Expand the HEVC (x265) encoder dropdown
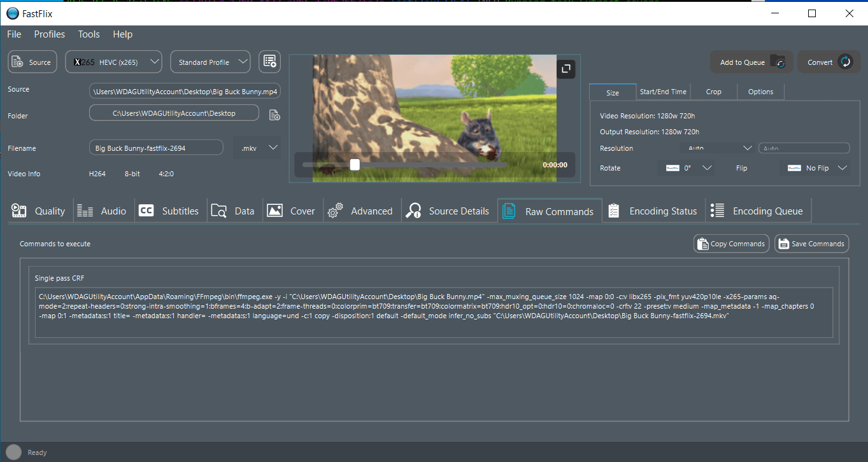This screenshot has height=462, width=868. pyautogui.click(x=115, y=62)
